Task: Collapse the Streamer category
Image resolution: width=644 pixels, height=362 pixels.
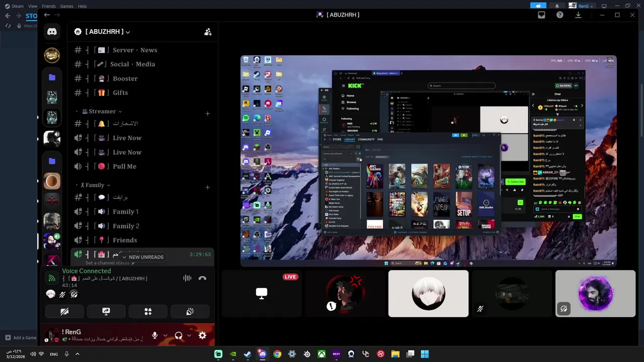Action: tap(102, 111)
